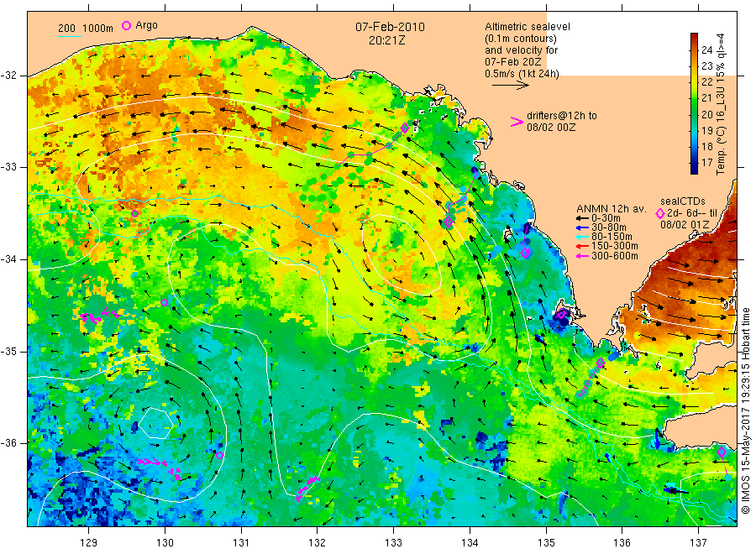Click the 'Argo' legend text
Image resolution: width=756 pixels, height=554 pixels.
tap(146, 25)
